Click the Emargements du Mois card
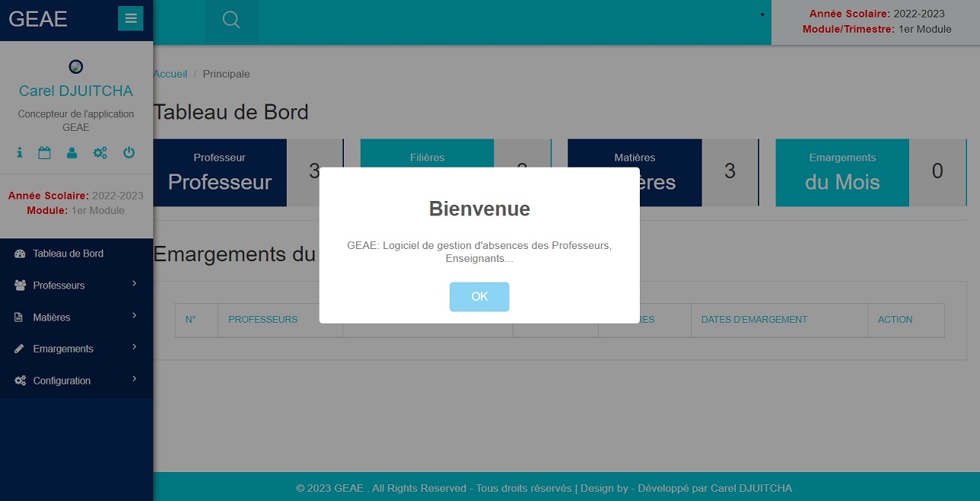Viewport: 980px width, 501px height. point(842,173)
